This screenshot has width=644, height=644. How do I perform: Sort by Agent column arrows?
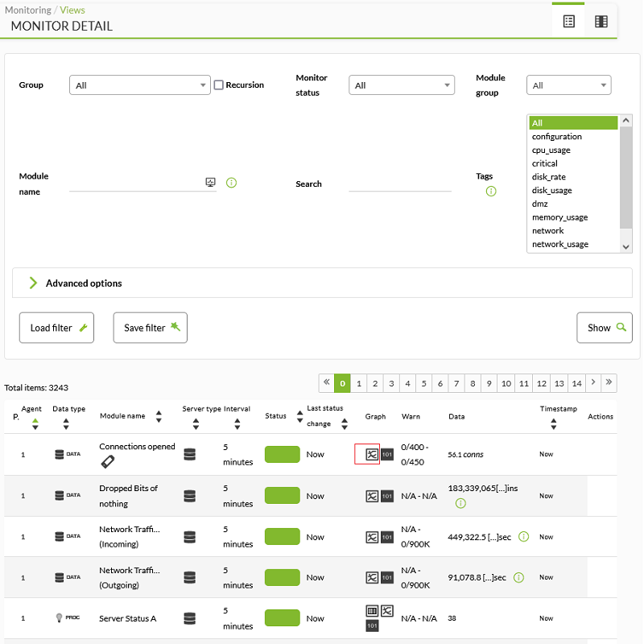coord(35,424)
